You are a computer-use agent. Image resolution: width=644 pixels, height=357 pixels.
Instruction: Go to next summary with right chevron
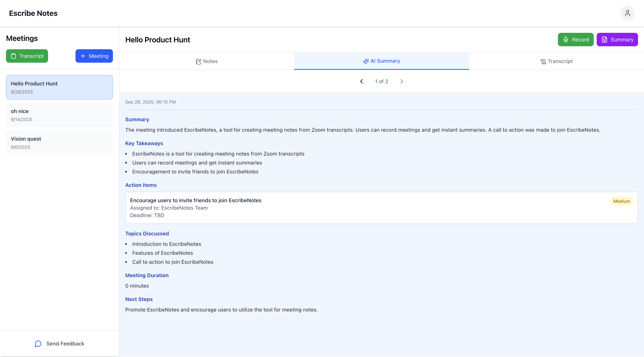pos(402,81)
